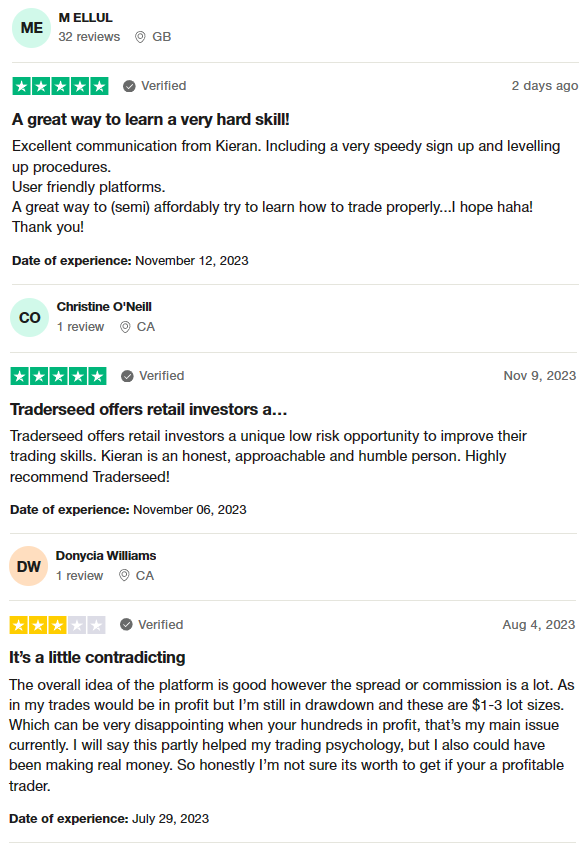The width and height of the screenshot is (586, 847).
Task: Open the 'Traderseed offers retail investors a…' review title
Action: (x=149, y=409)
